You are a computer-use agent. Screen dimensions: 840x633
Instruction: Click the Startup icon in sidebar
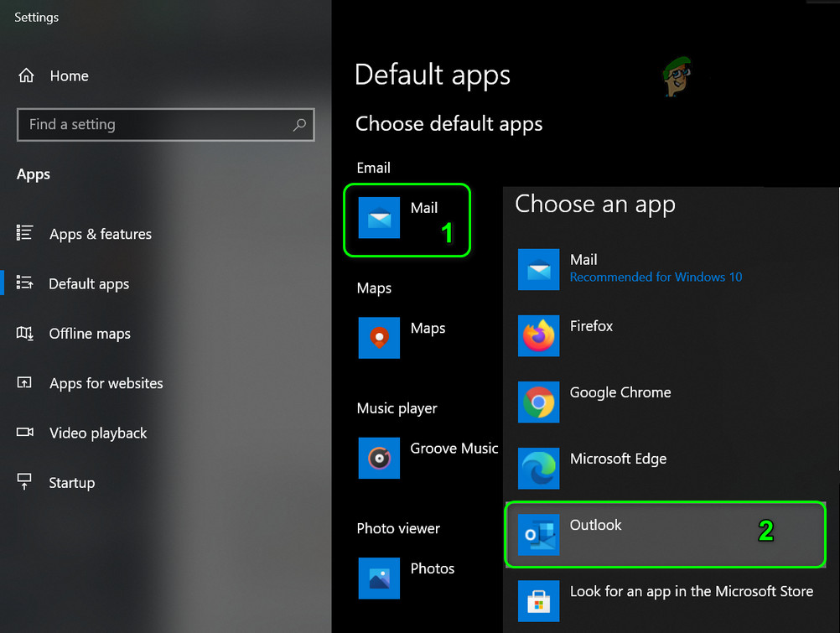pos(24,481)
